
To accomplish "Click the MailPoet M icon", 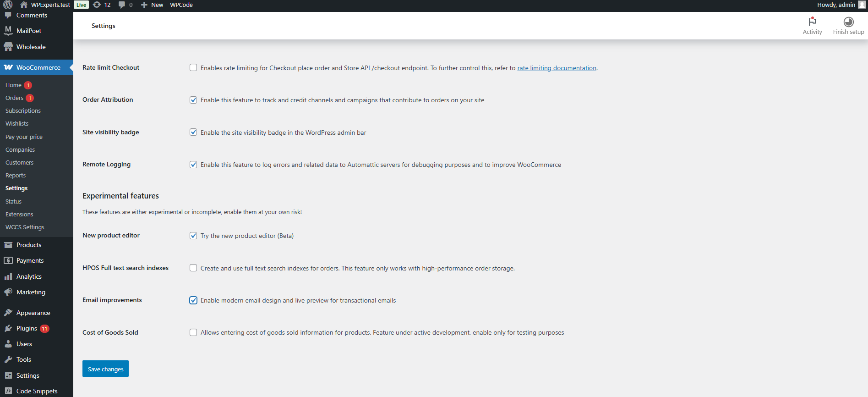I will (x=8, y=31).
